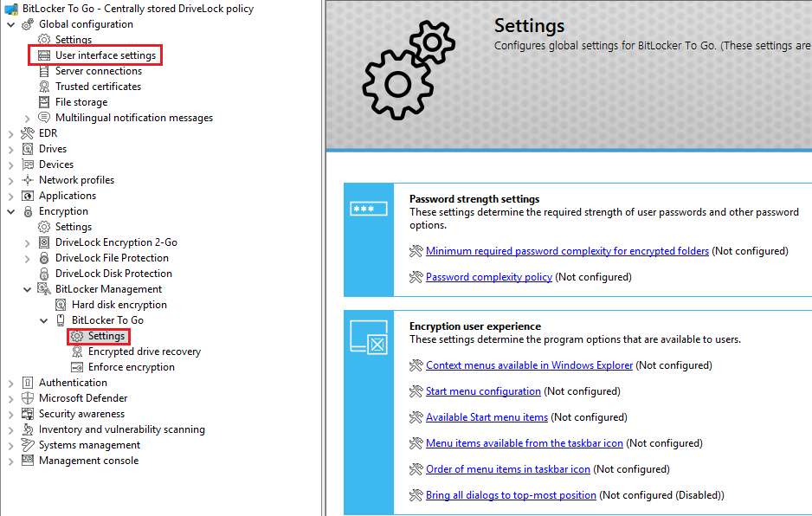Click the Network profiles icon
Screen dimensions: 812x516
(x=28, y=180)
